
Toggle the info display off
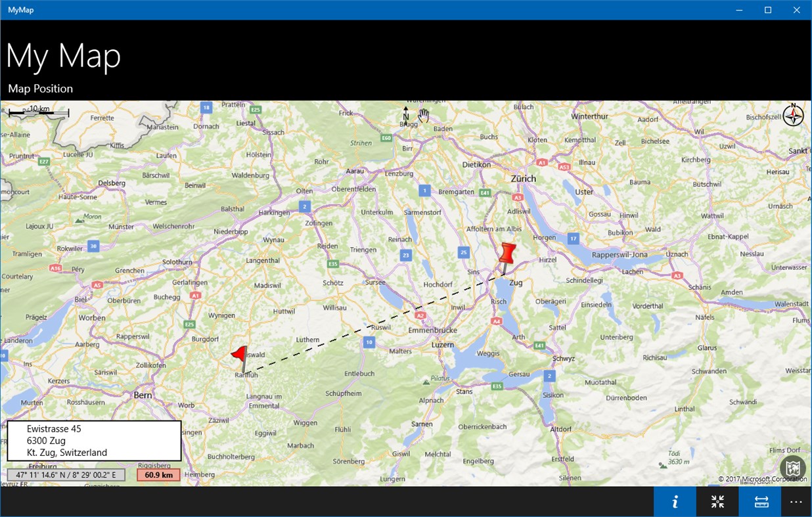(675, 501)
